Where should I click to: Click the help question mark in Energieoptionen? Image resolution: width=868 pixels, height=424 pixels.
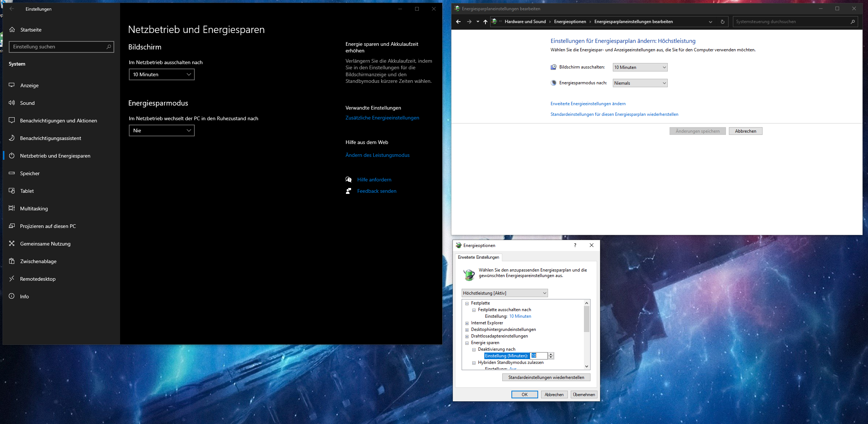pos(575,245)
